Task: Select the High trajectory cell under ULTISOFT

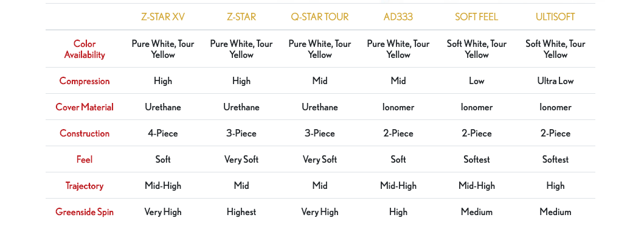Action: point(555,186)
